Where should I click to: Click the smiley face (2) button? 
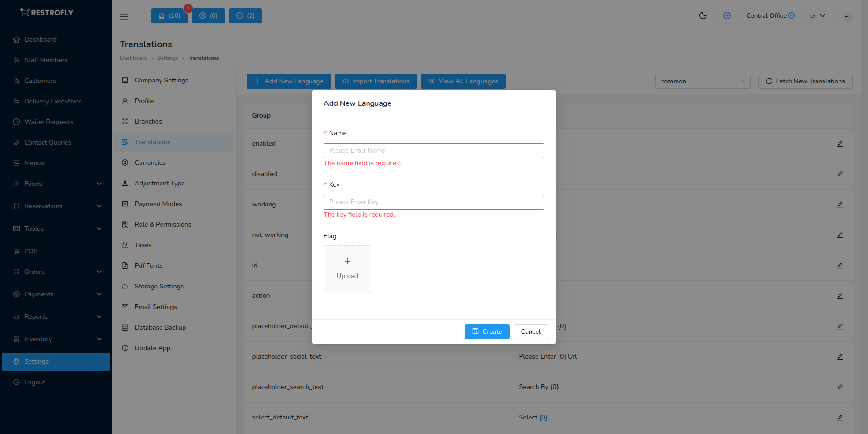point(245,16)
